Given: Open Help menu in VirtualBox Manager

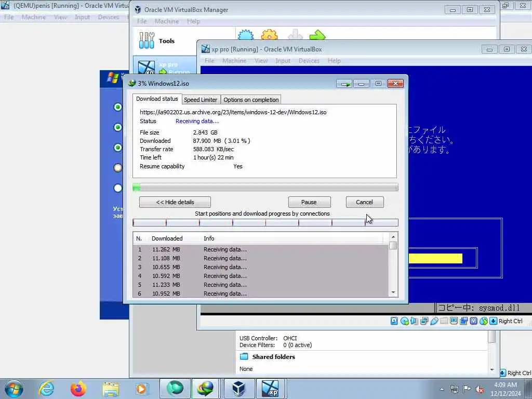Looking at the screenshot, I should [x=193, y=21].
